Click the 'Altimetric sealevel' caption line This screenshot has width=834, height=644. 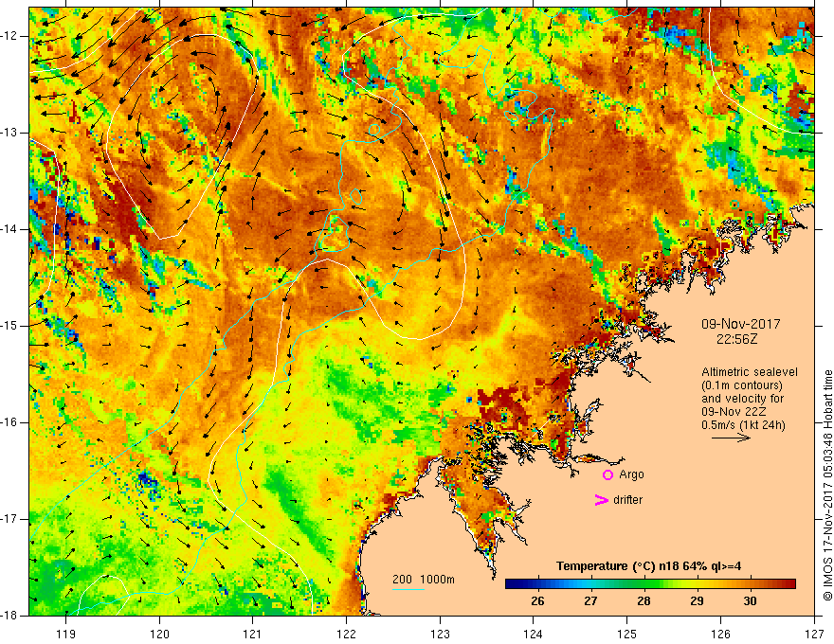pos(750,372)
